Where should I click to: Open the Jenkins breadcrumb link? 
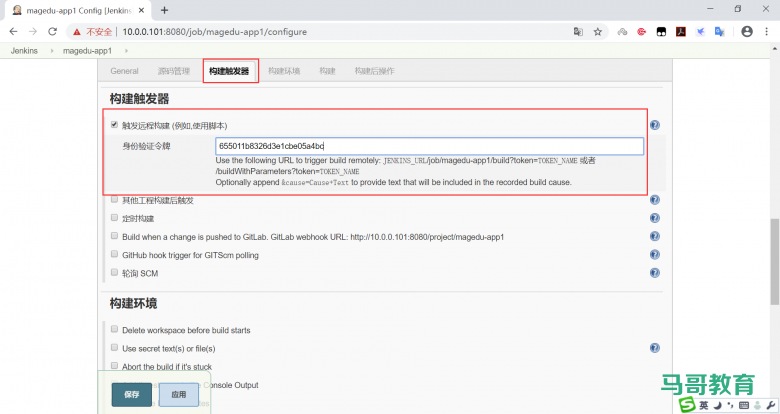click(x=24, y=51)
